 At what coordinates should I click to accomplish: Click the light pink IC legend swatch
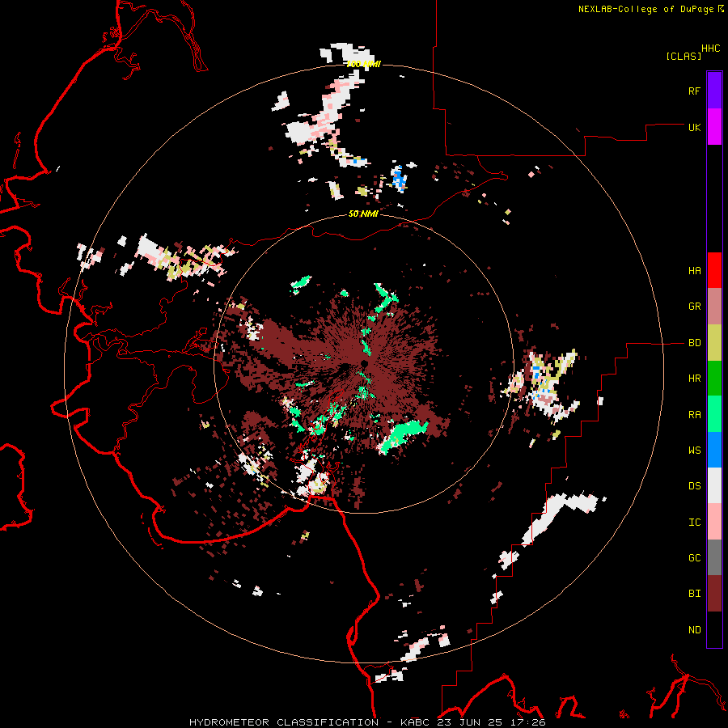pos(714,522)
